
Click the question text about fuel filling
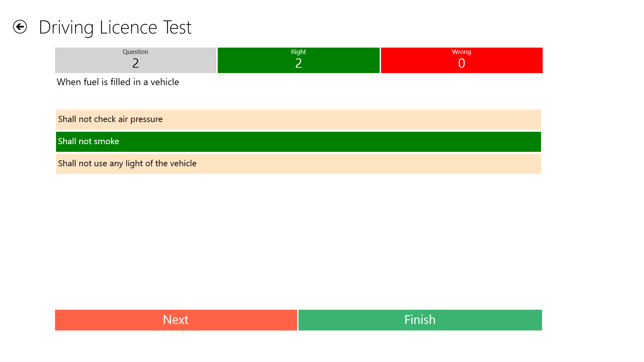(118, 82)
